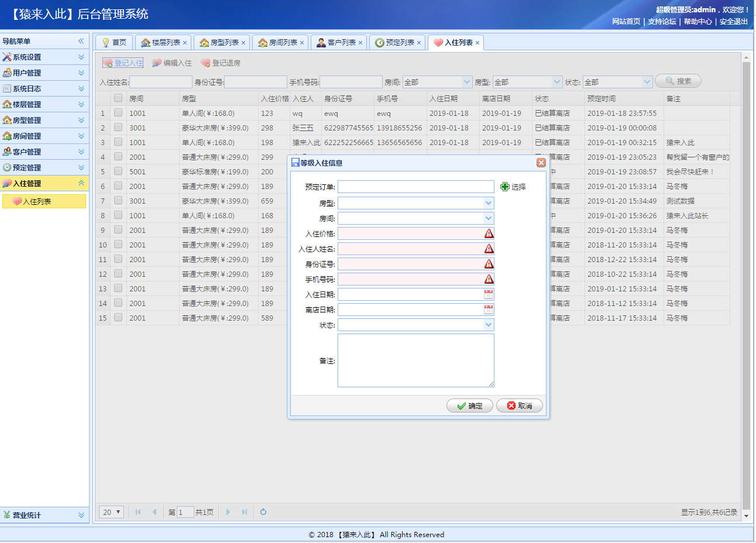
Task: Expand the 楼层管理 menu section
Action: [x=81, y=104]
